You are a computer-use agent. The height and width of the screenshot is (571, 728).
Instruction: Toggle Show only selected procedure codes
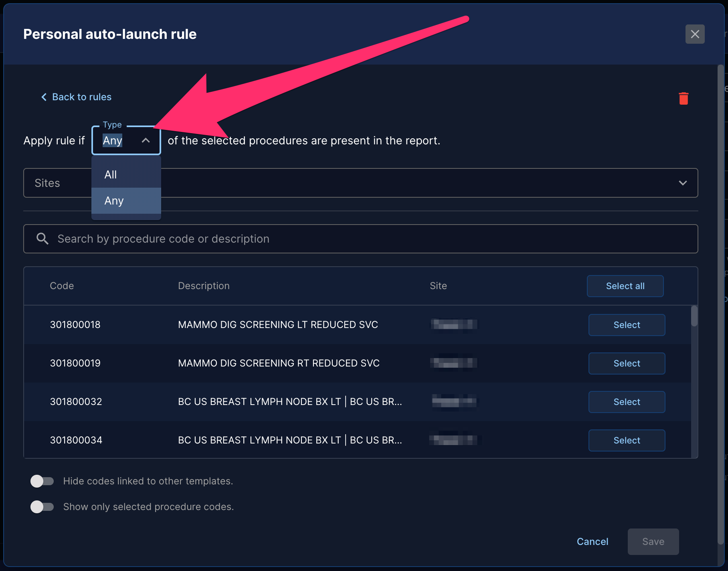pos(42,506)
